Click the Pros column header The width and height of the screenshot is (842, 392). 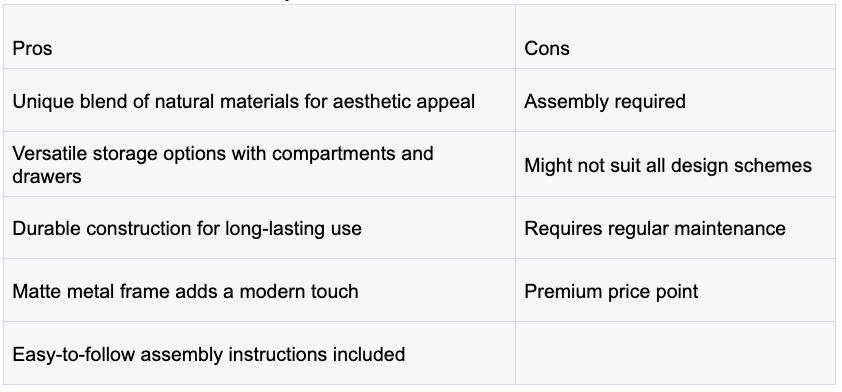(259, 37)
